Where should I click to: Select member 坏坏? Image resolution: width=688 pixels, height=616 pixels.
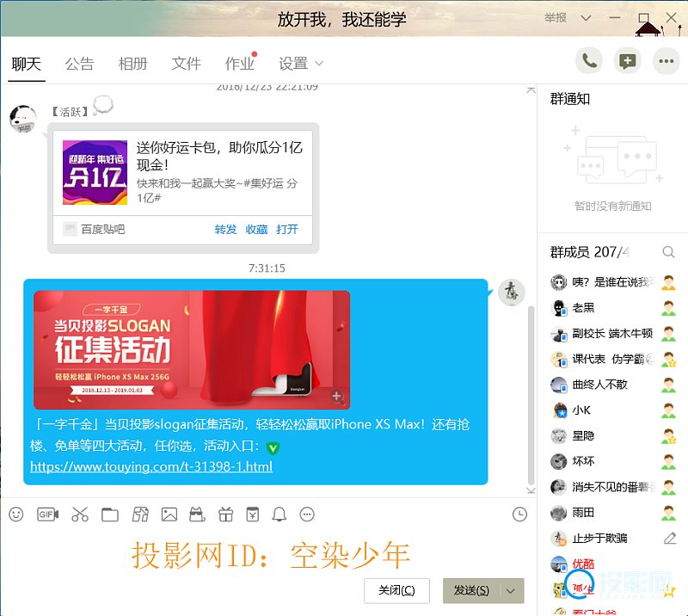click(612, 461)
